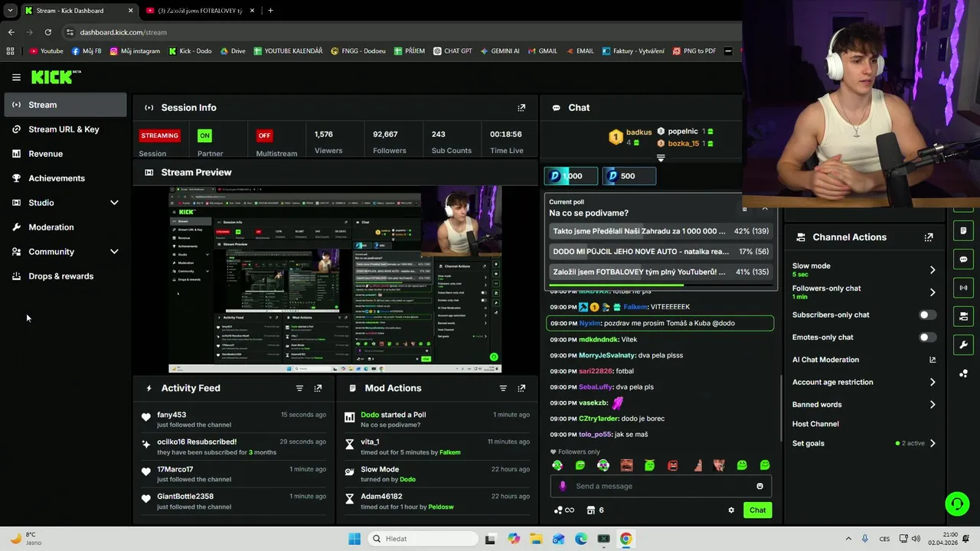Open the Moderation page
This screenshot has height=551, width=980.
[65, 227]
